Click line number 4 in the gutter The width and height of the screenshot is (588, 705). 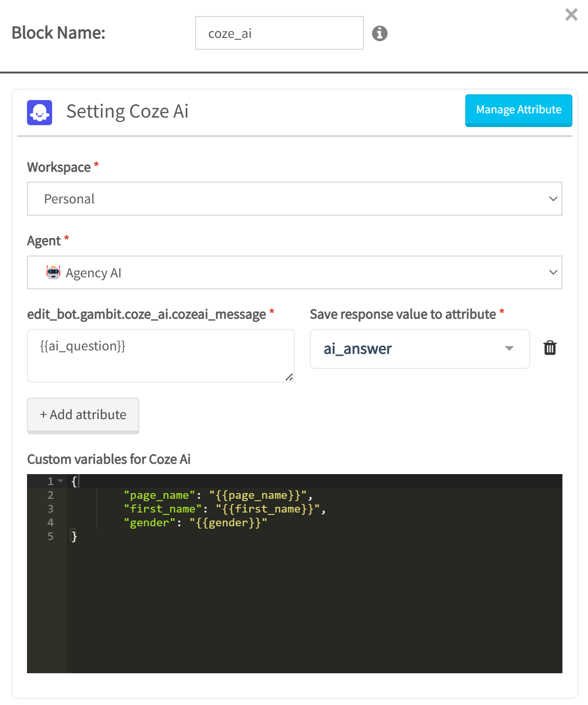click(x=50, y=522)
